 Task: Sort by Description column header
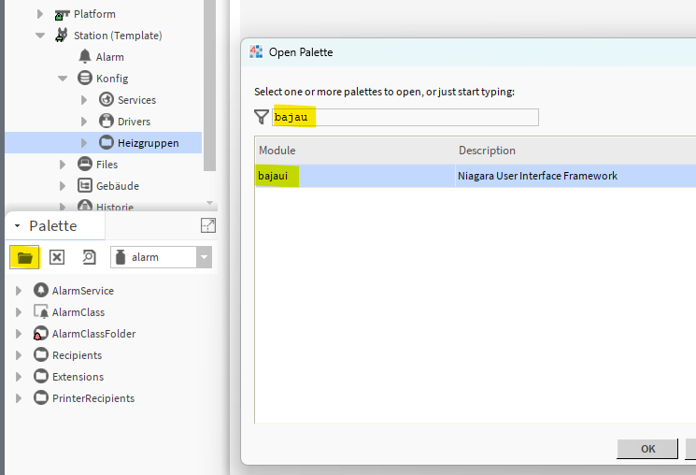tap(576, 150)
